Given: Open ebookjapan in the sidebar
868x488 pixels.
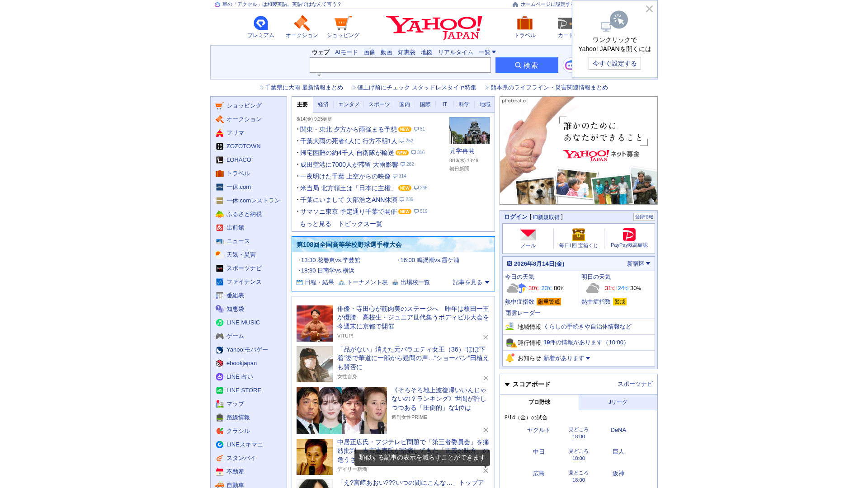Looking at the screenshot, I should 241,363.
